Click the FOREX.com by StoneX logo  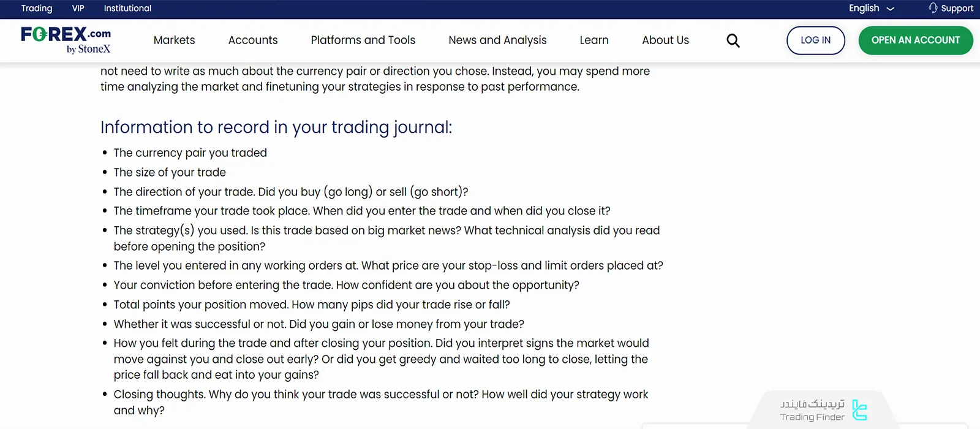66,40
